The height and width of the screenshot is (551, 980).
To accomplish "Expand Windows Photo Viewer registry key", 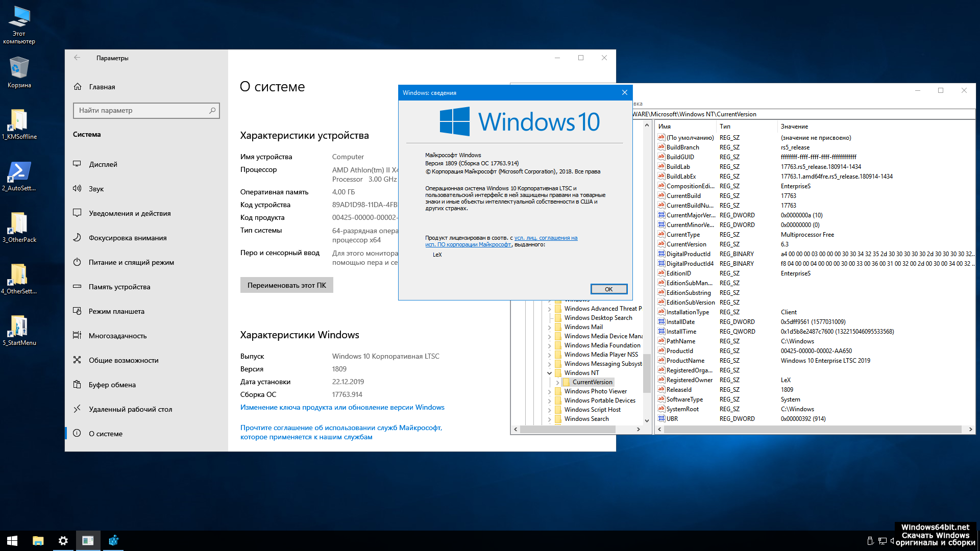I will pos(550,391).
